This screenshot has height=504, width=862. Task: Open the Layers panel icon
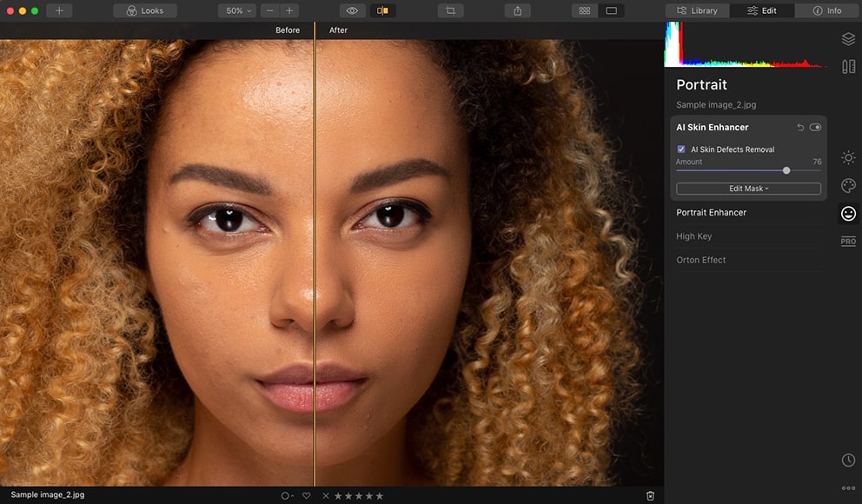pos(848,39)
